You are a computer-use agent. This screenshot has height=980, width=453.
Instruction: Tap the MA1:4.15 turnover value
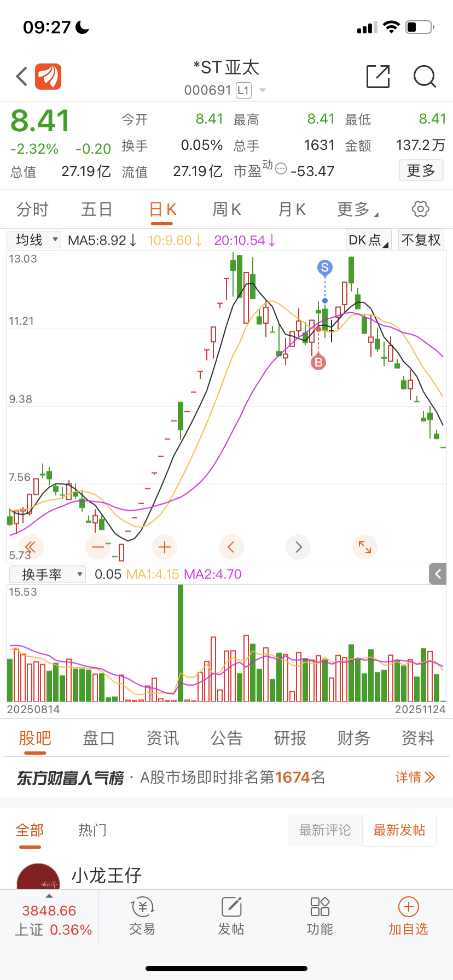153,574
